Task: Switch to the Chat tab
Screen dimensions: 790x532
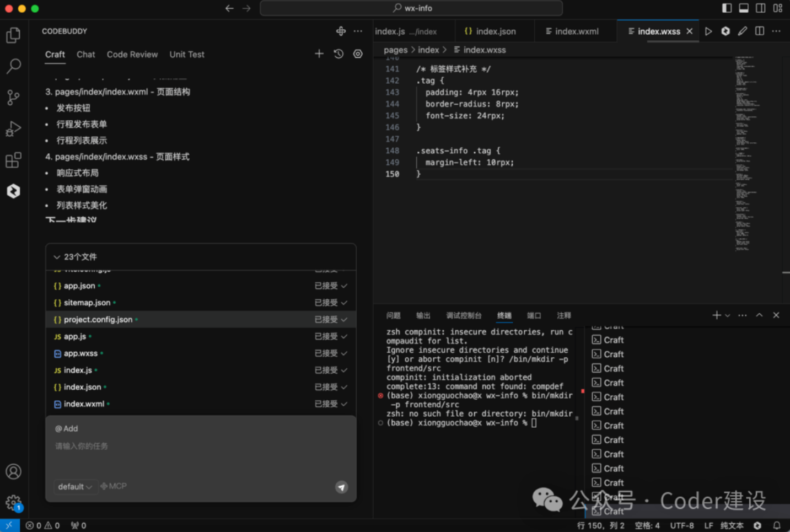Action: click(85, 54)
